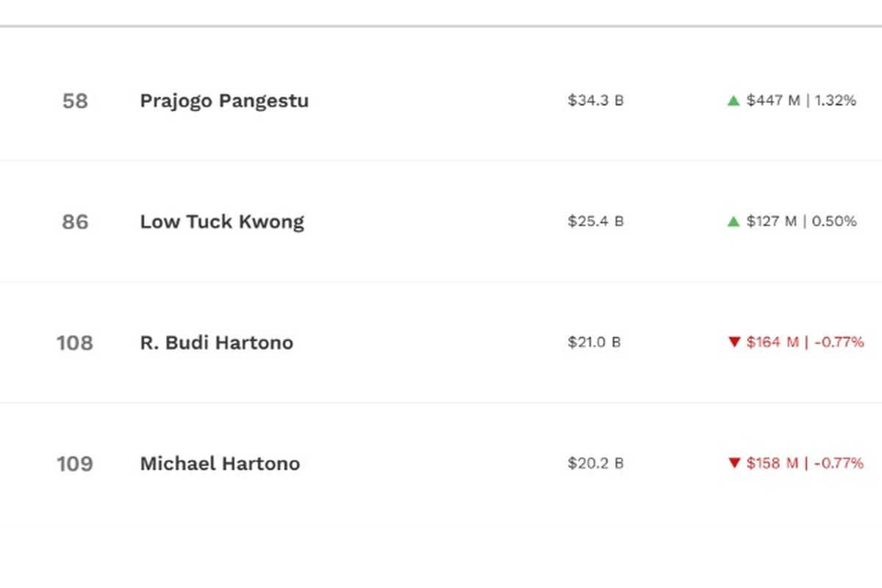Click the green up arrow beside $127 M
This screenshot has width=882, height=588.
point(733,221)
